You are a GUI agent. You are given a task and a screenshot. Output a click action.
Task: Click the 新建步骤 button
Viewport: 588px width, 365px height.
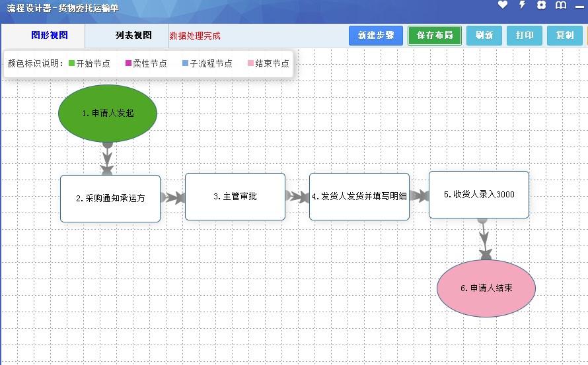(376, 36)
